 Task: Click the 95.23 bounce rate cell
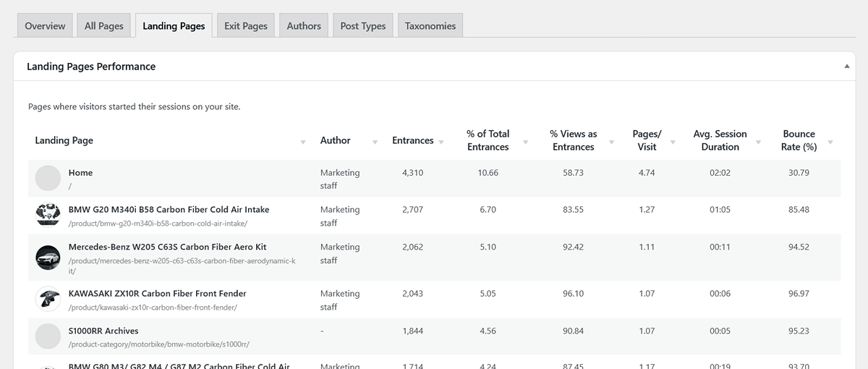pyautogui.click(x=799, y=331)
